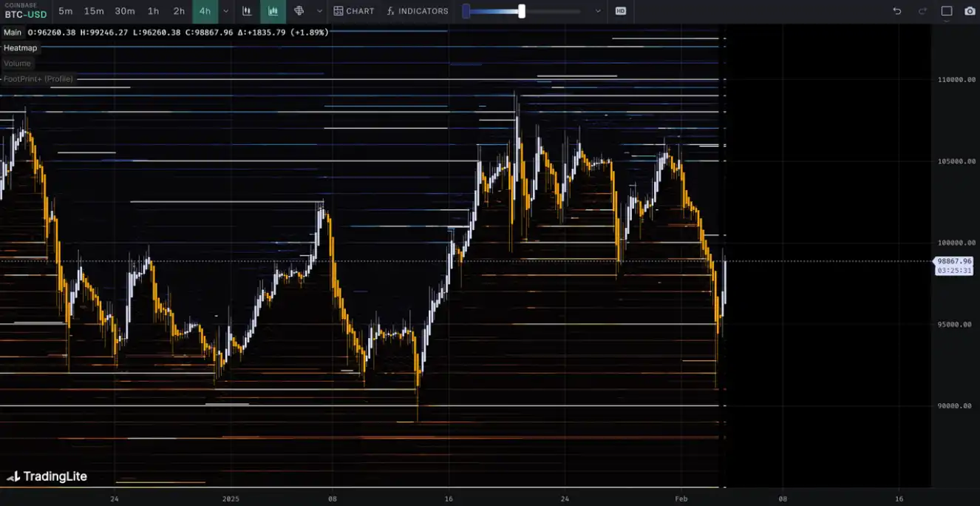Image resolution: width=980 pixels, height=506 pixels.
Task: Enable the FootPrint+ (Profile) layer
Action: click(38, 79)
